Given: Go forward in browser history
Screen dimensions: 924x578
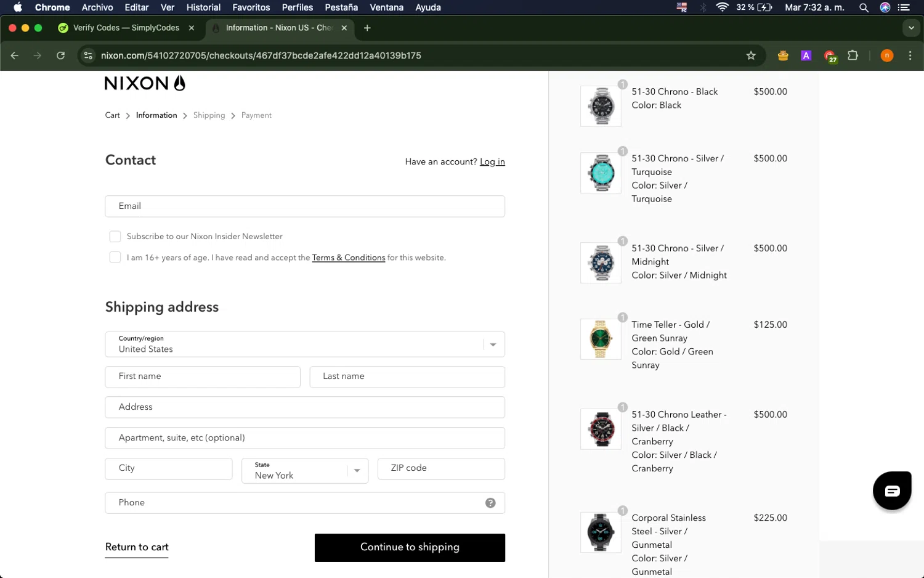Looking at the screenshot, I should point(38,55).
